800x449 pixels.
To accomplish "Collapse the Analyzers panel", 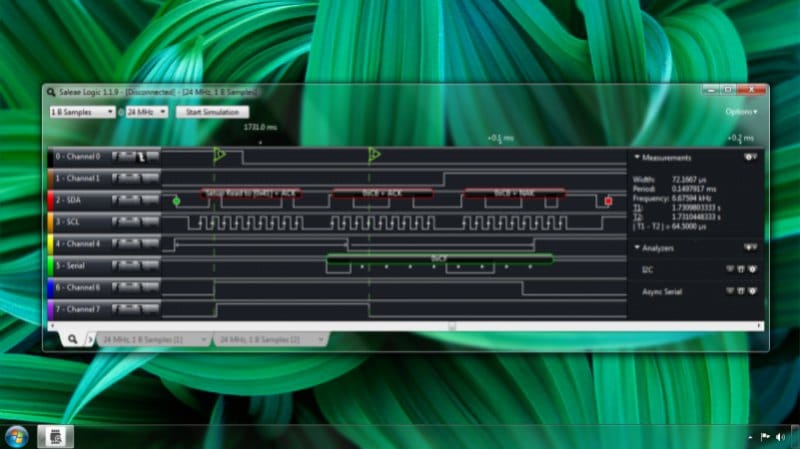I will (637, 247).
